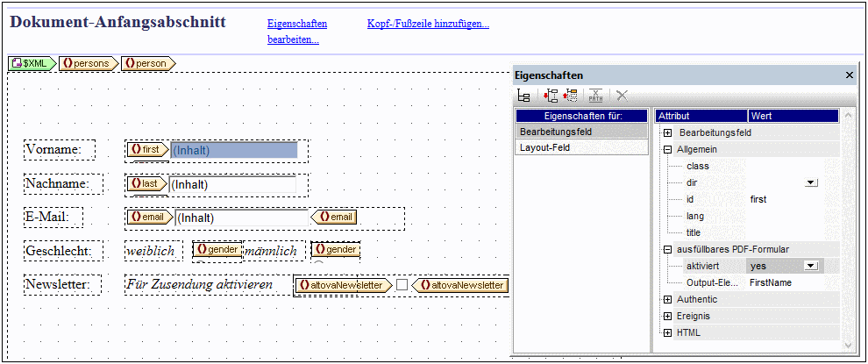Expand the HTML attribute group

pos(667,332)
